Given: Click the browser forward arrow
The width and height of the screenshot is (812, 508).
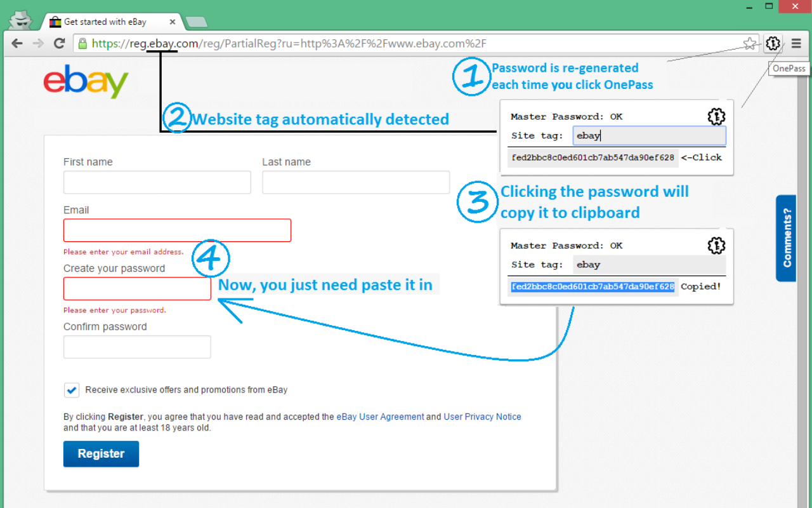Looking at the screenshot, I should 38,43.
